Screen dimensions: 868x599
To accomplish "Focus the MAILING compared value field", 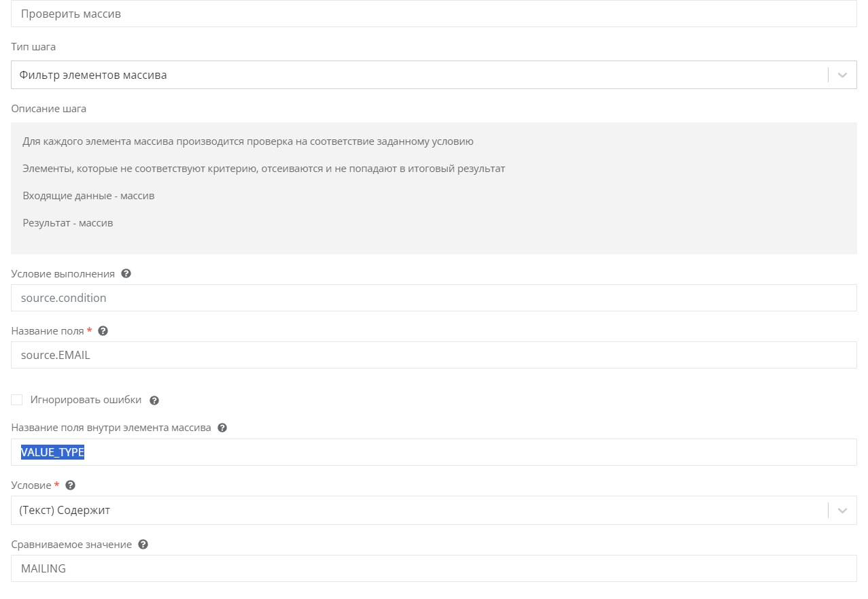I will coord(434,568).
